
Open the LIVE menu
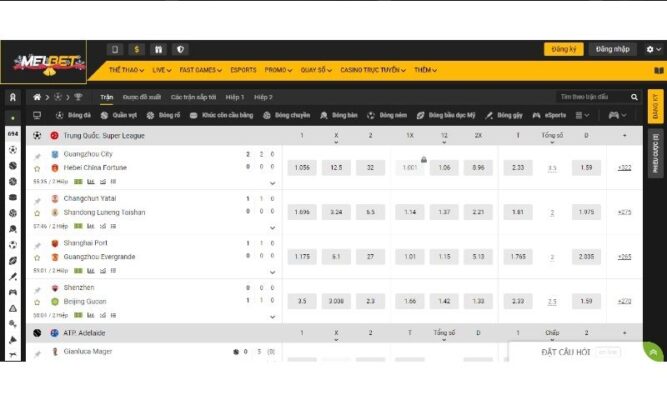click(162, 70)
